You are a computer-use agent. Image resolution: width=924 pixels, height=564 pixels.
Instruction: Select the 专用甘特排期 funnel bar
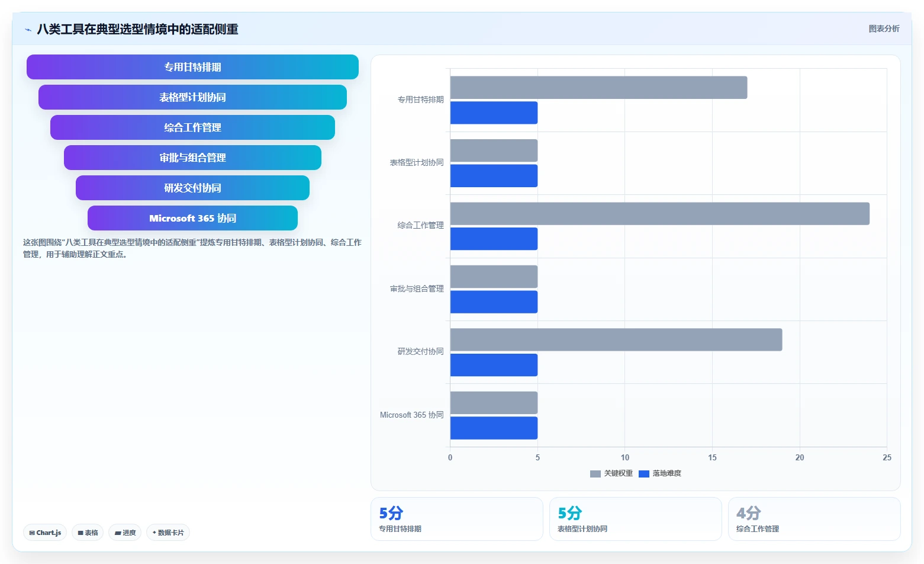(x=192, y=67)
